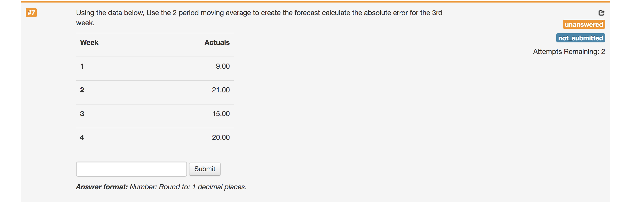Click the blue not_submitted status badge
The image size is (644, 209).
581,38
